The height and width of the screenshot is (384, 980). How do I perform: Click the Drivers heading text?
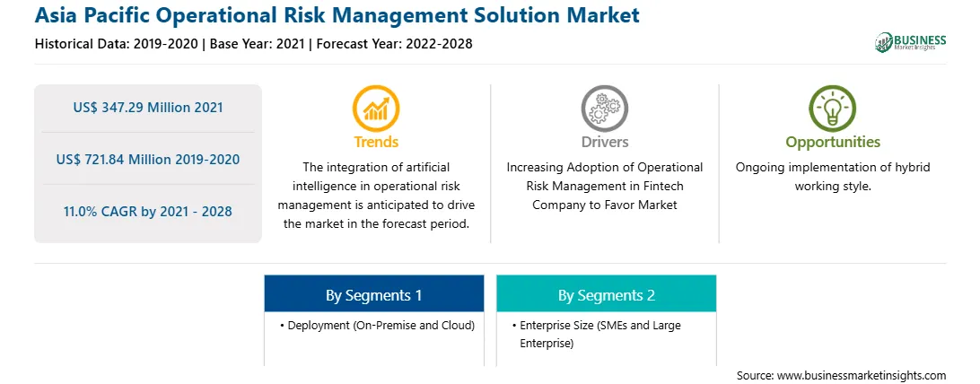coord(604,143)
